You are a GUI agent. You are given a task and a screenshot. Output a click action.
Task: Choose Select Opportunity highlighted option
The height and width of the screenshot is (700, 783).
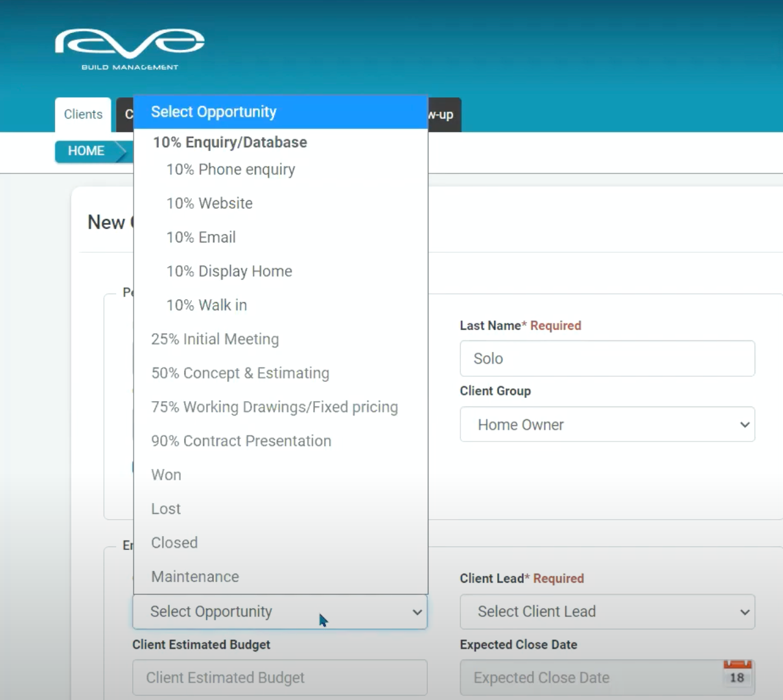click(x=281, y=112)
